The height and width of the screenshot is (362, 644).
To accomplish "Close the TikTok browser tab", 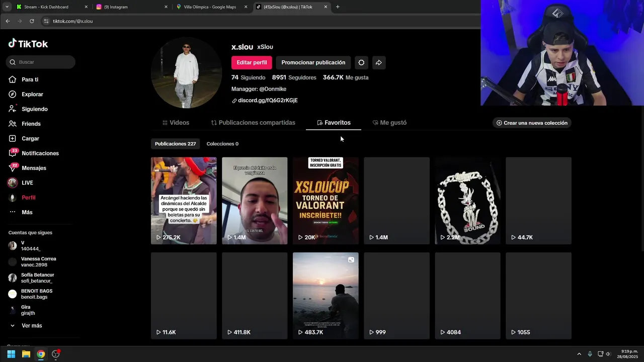I will pyautogui.click(x=326, y=7).
